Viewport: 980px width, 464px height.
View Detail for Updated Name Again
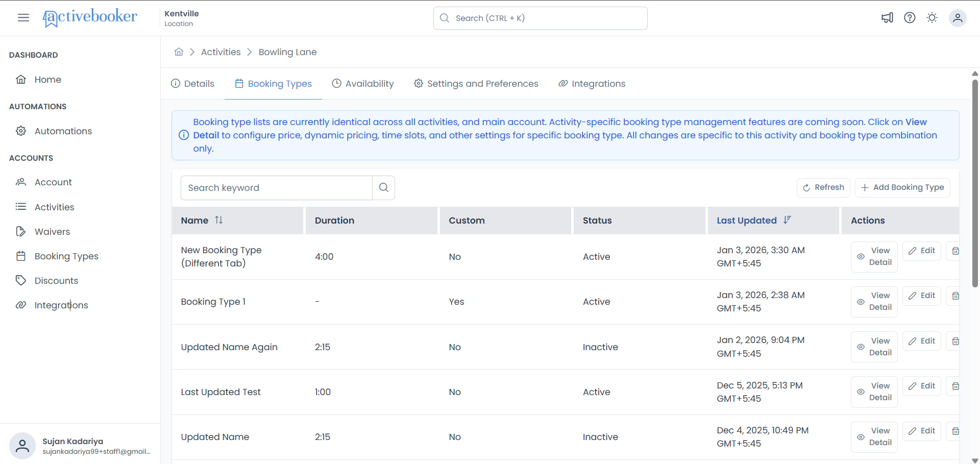click(874, 347)
